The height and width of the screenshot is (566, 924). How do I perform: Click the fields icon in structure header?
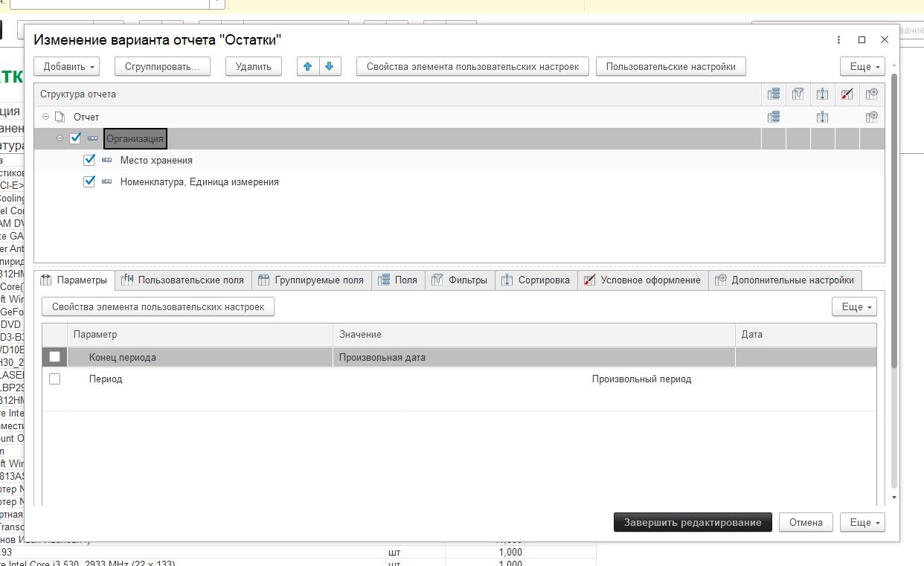pyautogui.click(x=774, y=94)
